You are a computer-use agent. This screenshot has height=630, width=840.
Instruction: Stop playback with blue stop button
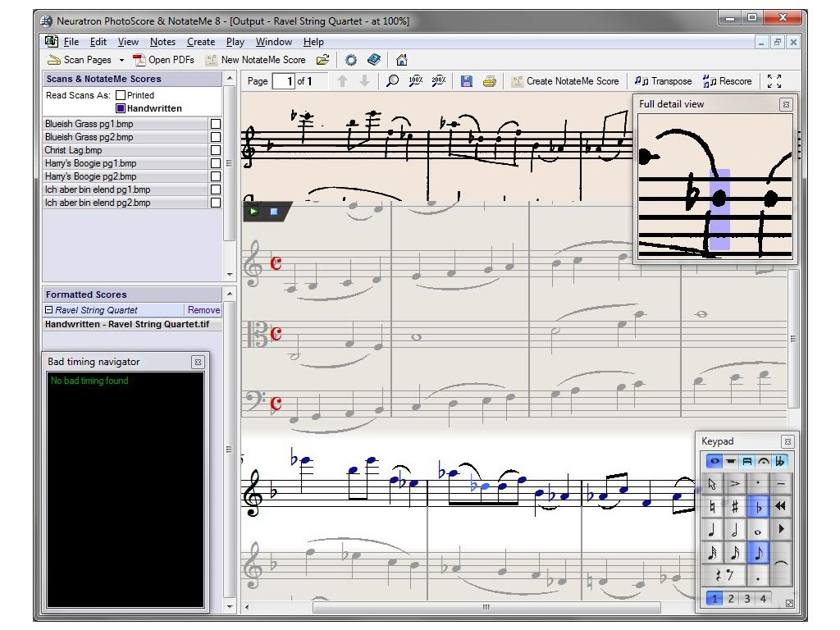point(274,212)
